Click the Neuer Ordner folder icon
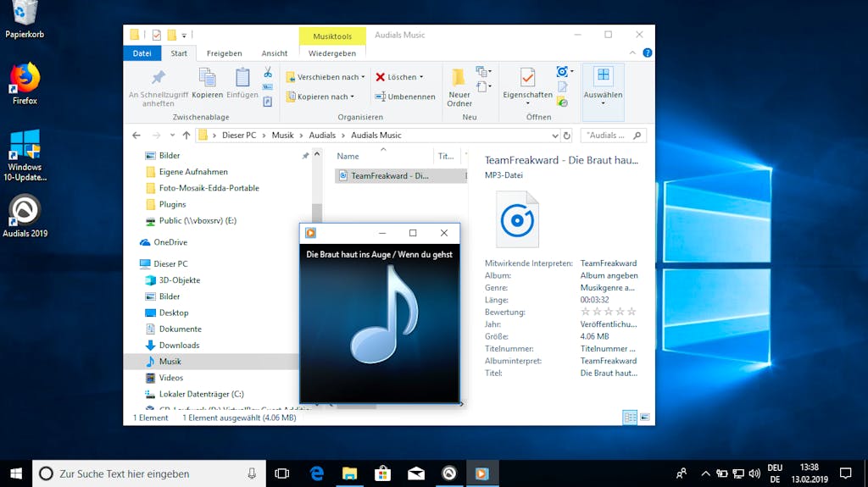The height and width of the screenshot is (487, 868). tap(459, 79)
